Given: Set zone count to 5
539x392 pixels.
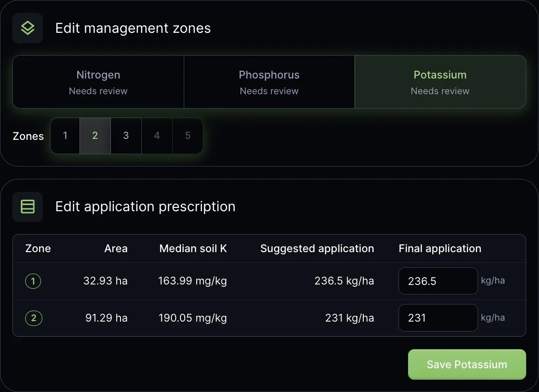Looking at the screenshot, I should 188,136.
